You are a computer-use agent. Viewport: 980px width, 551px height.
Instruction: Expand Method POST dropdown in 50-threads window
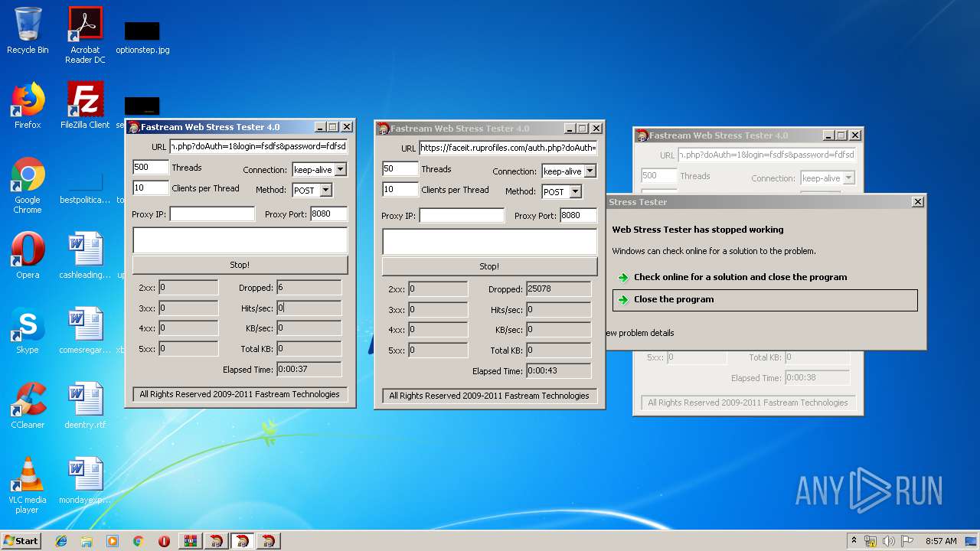click(x=575, y=191)
